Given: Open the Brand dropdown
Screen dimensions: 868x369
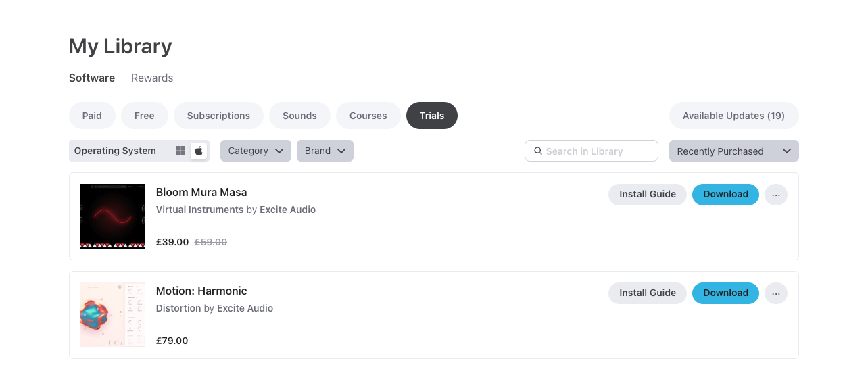Looking at the screenshot, I should pos(324,151).
